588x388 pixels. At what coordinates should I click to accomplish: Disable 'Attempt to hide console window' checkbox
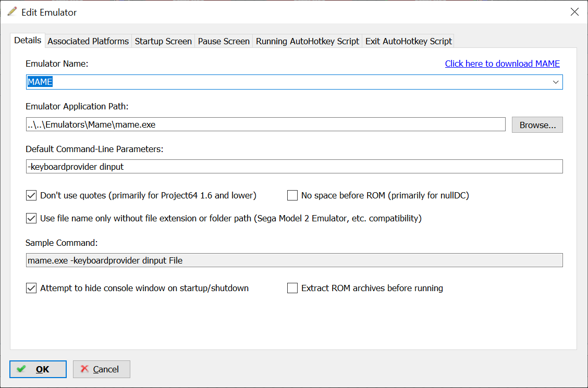[31, 288]
